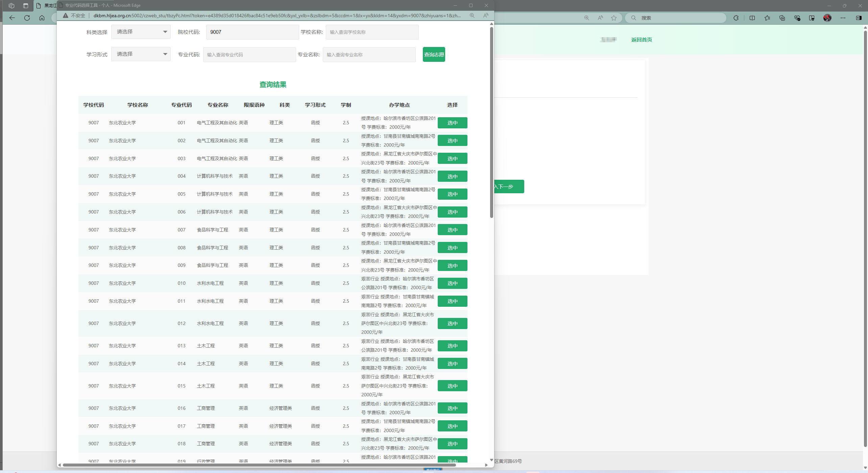Click the 学校名称 search input field
Screen dimensions: 868x473
[372, 32]
